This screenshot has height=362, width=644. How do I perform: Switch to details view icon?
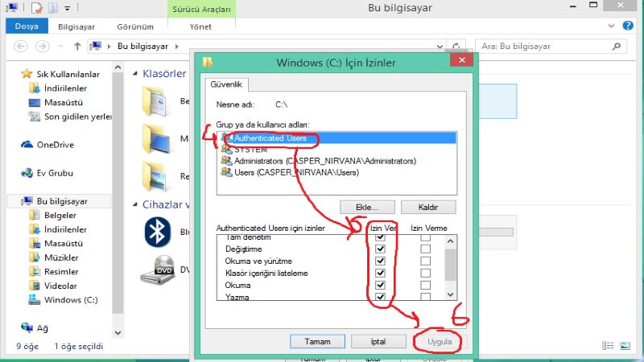click(x=608, y=346)
